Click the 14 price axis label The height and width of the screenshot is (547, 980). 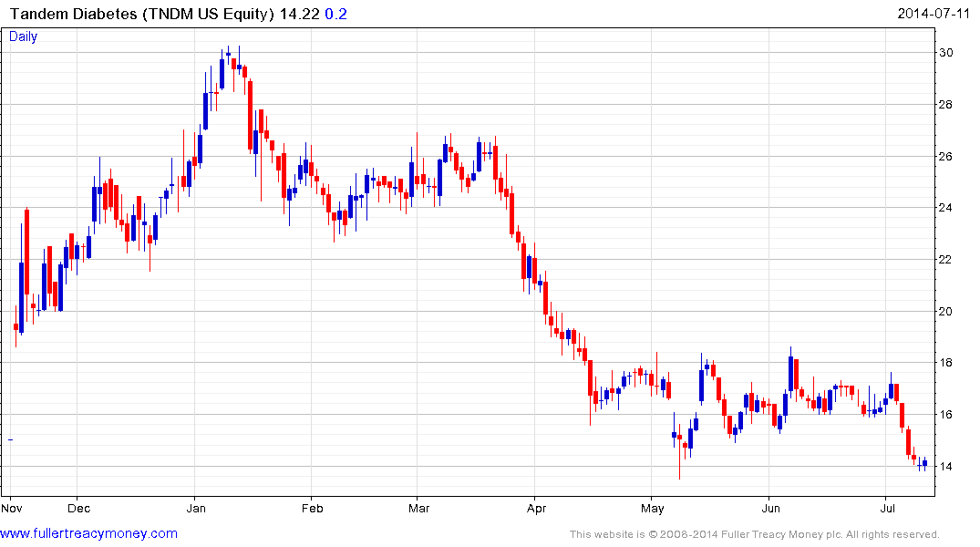[945, 467]
